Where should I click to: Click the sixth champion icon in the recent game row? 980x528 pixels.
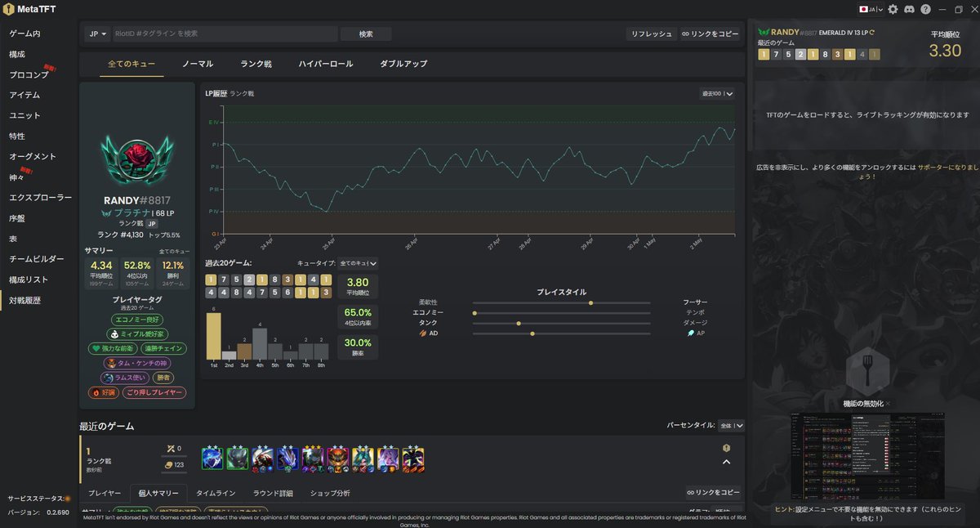337,459
